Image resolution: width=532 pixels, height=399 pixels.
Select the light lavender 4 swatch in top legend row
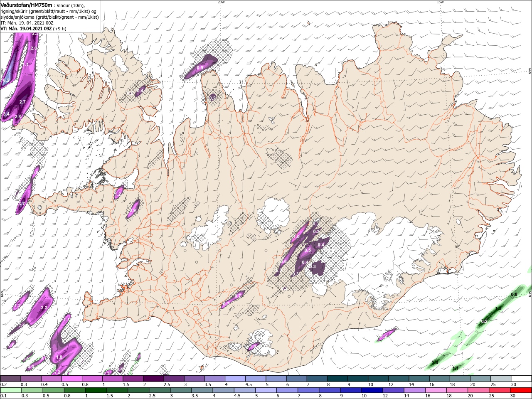coord(235,379)
